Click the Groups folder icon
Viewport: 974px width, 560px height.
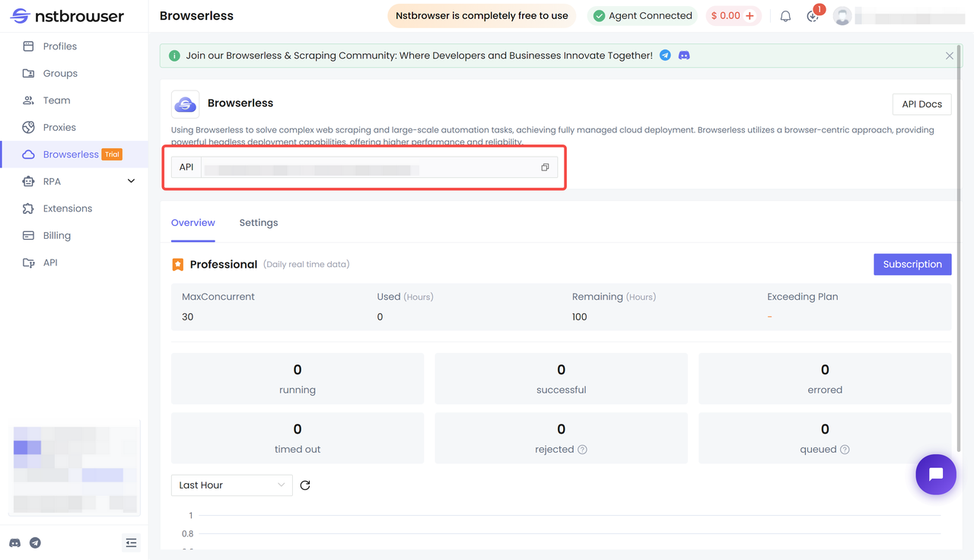click(28, 73)
